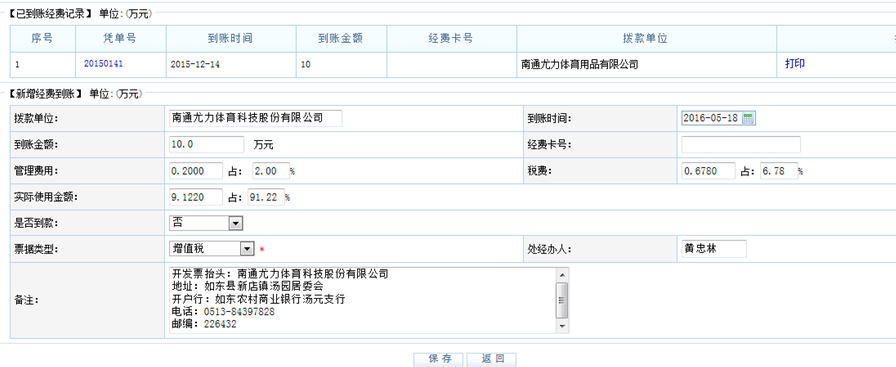The image size is (896, 367).
Task: Click the 到账时间 date field 2016-05-18
Action: pos(711,118)
